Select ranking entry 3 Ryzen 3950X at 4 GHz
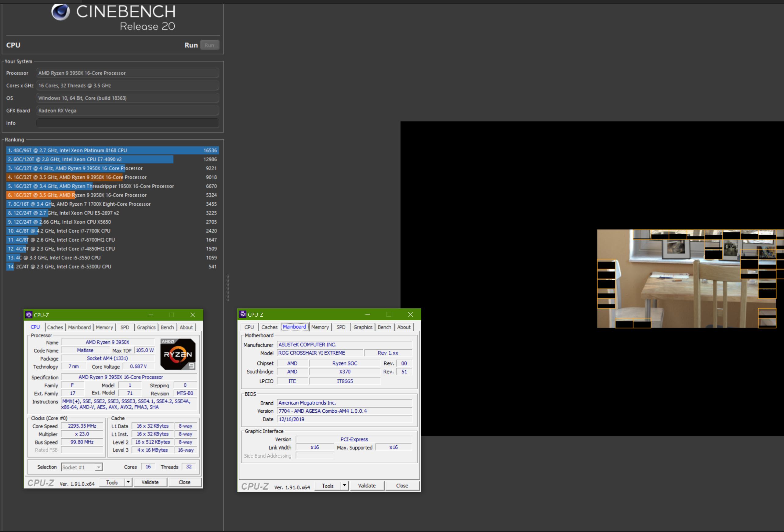Screen dimensions: 784x532 coord(112,168)
